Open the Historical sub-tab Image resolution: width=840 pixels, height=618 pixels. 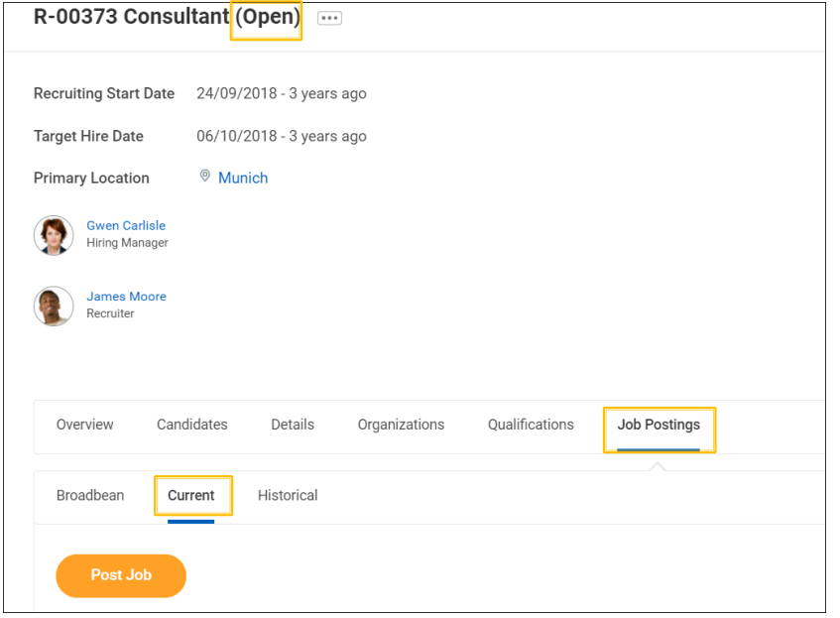coord(288,495)
